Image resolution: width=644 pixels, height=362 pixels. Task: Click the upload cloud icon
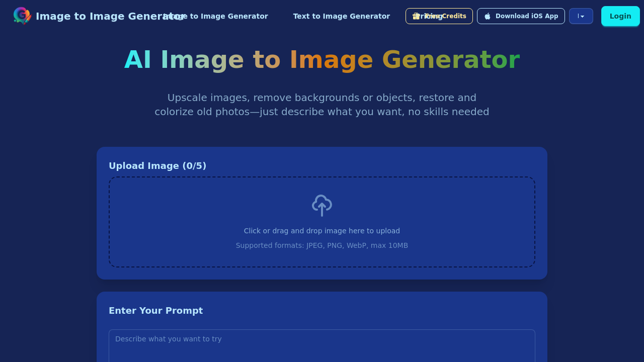pyautogui.click(x=321, y=205)
